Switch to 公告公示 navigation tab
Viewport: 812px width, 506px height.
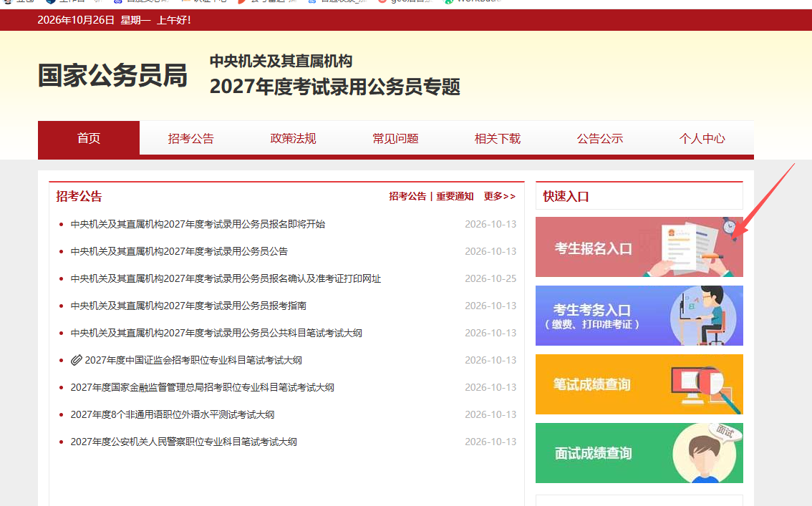coord(599,139)
